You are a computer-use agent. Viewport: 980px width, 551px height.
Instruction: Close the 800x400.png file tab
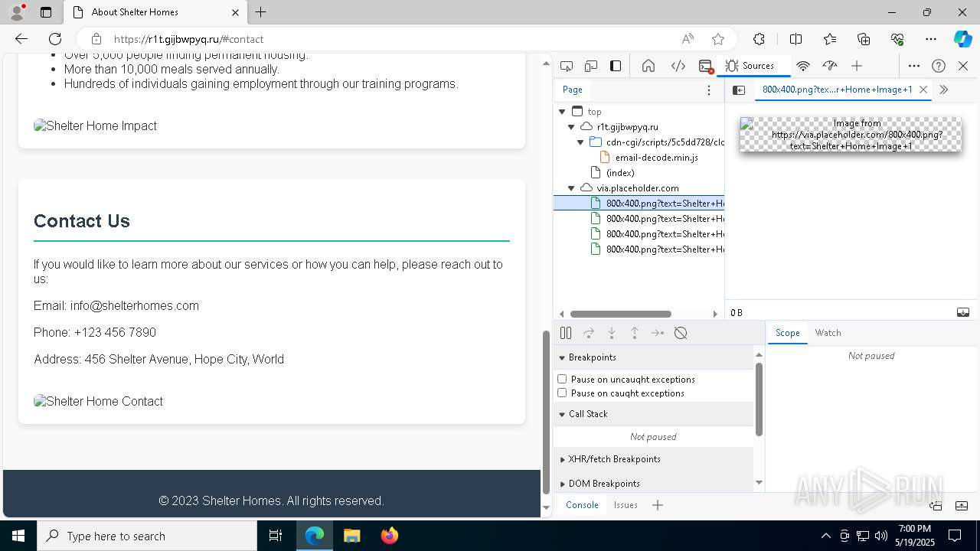[923, 90]
